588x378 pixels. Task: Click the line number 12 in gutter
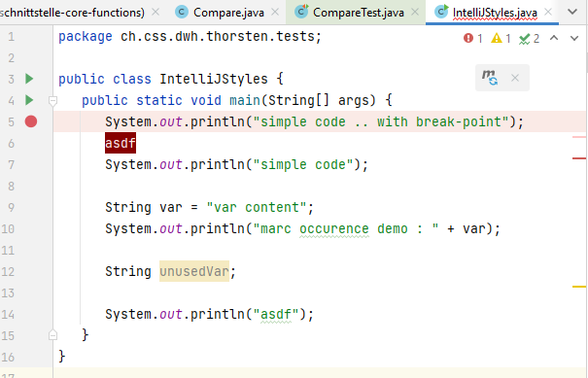click(8, 271)
